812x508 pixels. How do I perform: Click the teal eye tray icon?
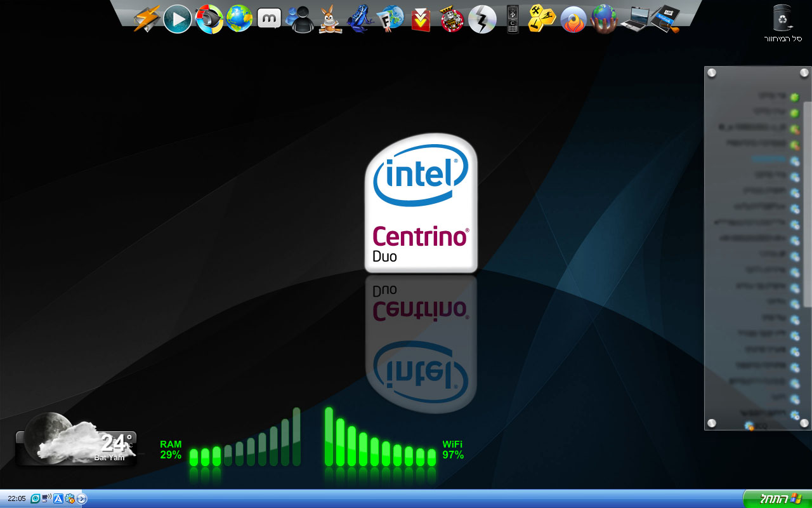tap(36, 499)
